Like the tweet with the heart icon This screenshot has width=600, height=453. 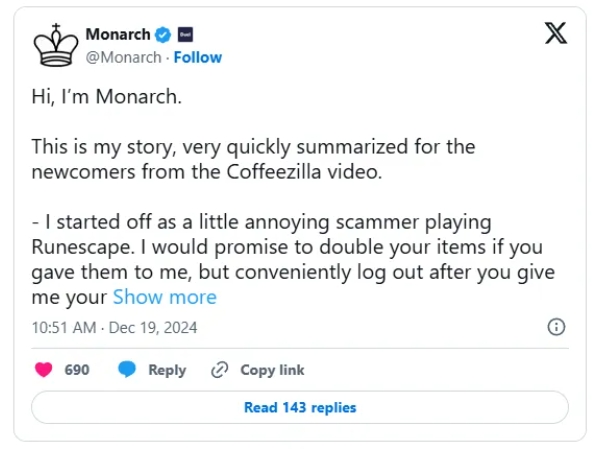click(x=44, y=370)
